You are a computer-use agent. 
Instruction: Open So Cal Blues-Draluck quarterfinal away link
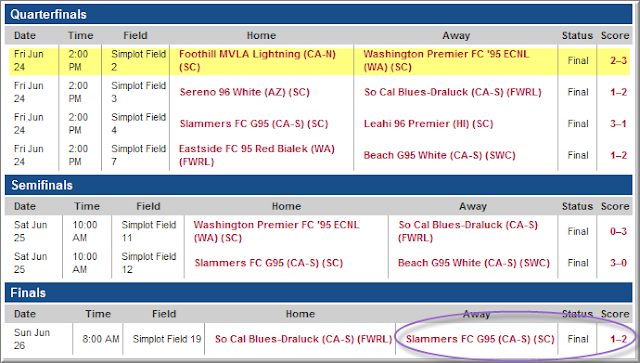click(x=453, y=92)
